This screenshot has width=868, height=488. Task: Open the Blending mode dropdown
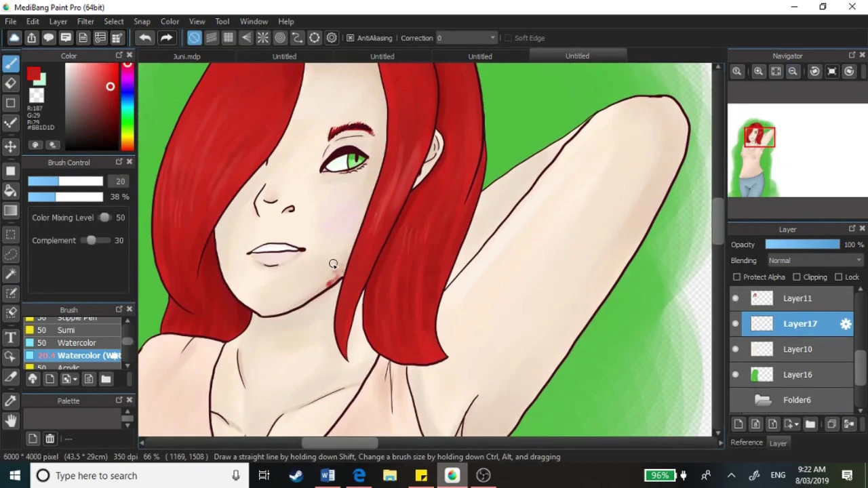(815, 260)
